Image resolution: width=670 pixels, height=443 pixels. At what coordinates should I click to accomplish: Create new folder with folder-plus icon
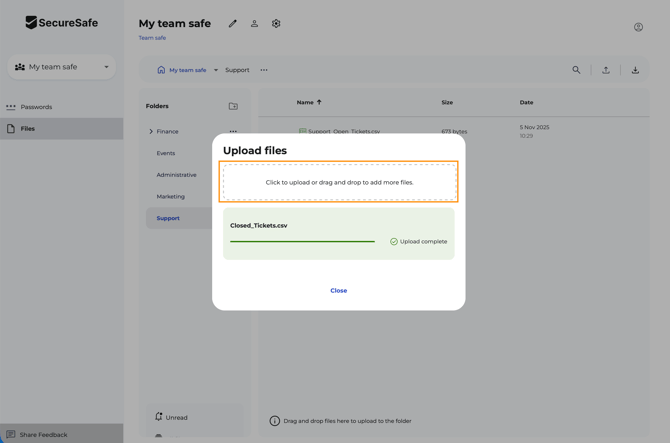point(233,106)
